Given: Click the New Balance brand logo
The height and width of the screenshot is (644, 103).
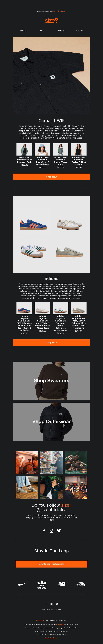Looking at the screenshot, I should [x=61, y=584].
